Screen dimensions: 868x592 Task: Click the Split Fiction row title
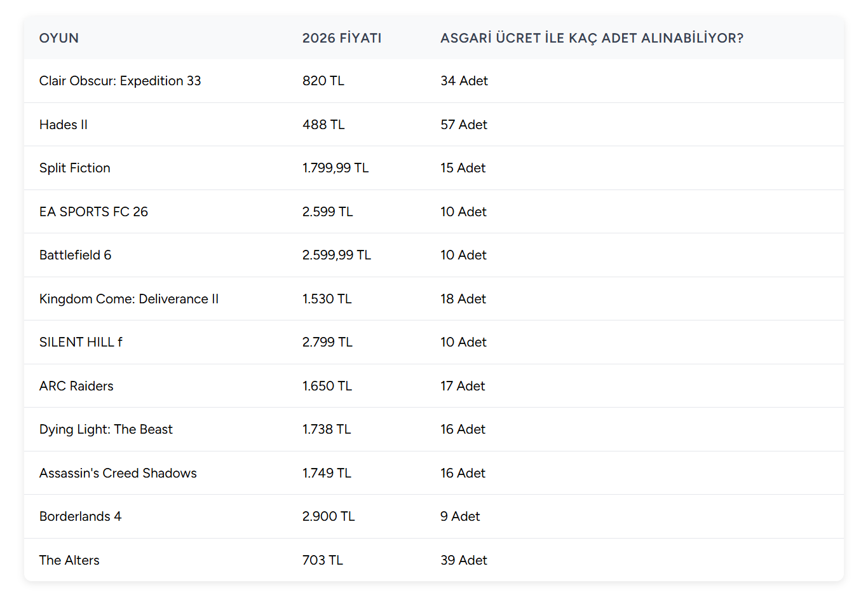(x=75, y=168)
